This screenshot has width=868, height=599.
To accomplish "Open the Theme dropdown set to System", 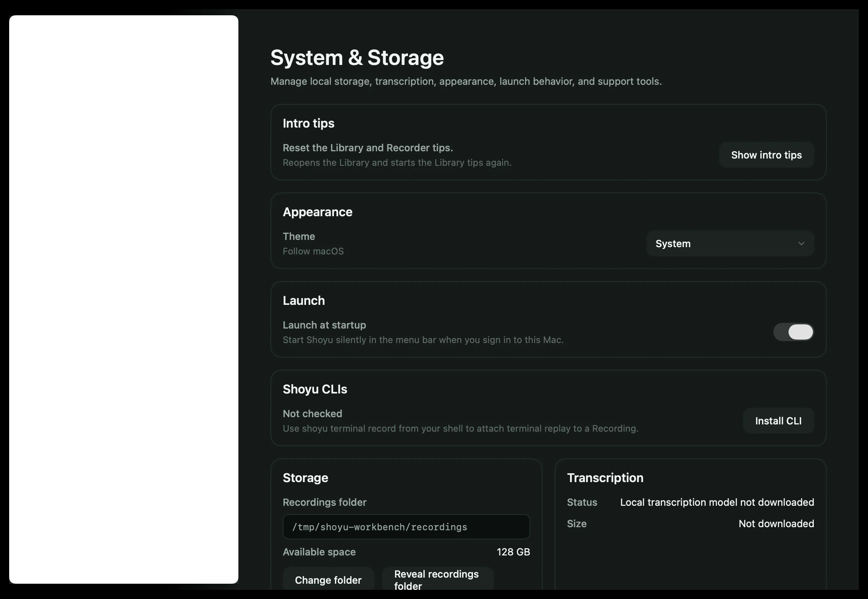I will 730,243.
